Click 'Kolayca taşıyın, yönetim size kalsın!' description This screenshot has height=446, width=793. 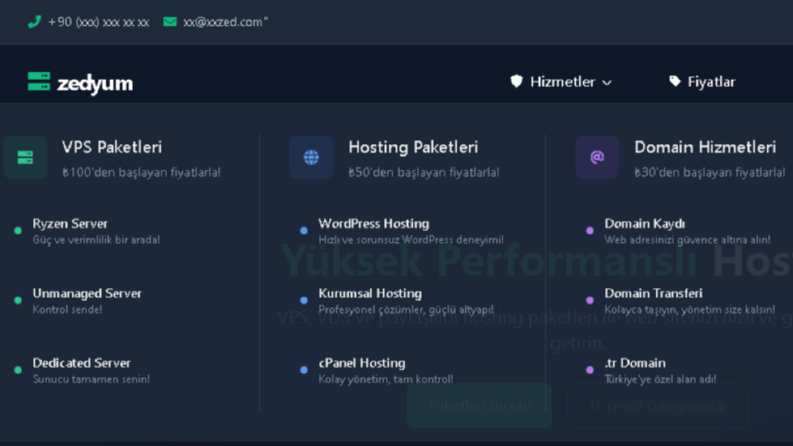pos(690,309)
